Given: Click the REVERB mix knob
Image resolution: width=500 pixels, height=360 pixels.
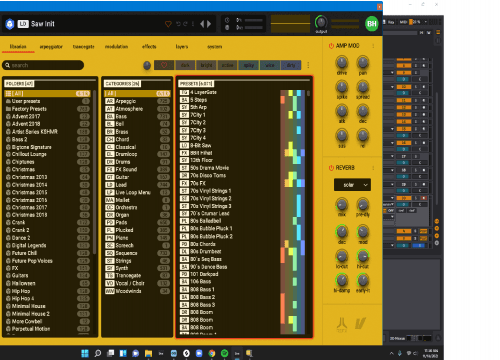Looking at the screenshot, I should 342,204.
